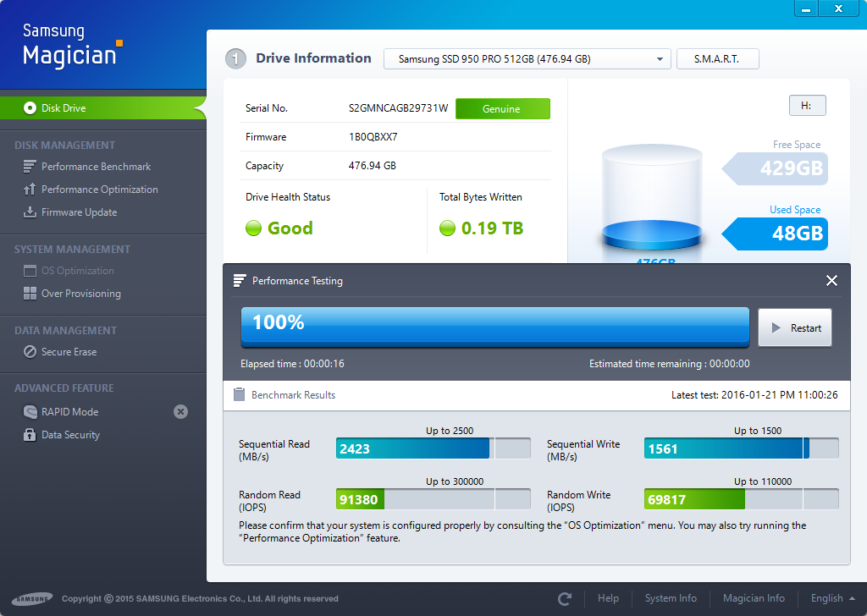The height and width of the screenshot is (616, 867).
Task: Expand the English language selector
Action: [833, 599]
